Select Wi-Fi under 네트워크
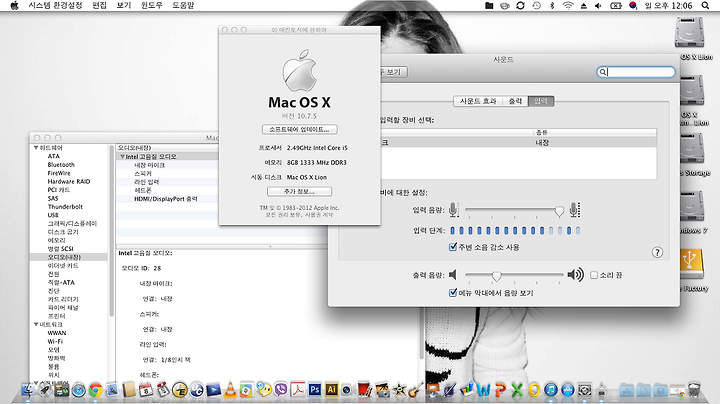 click(55, 342)
